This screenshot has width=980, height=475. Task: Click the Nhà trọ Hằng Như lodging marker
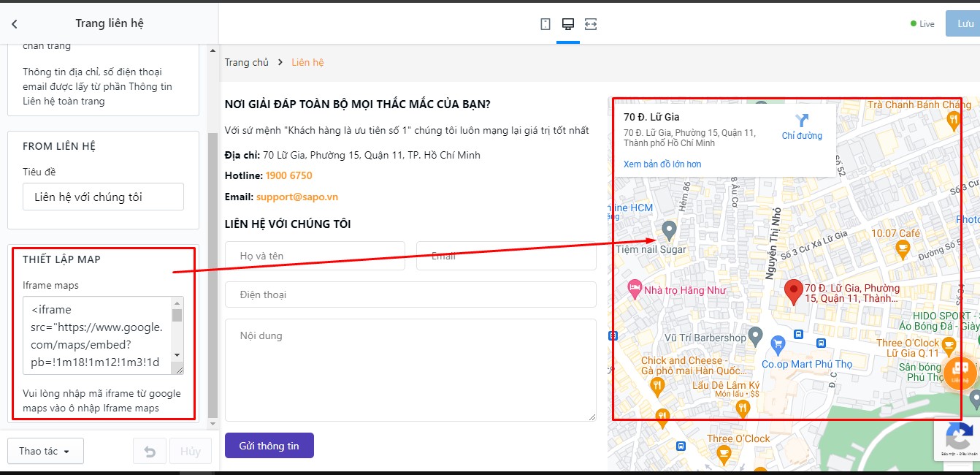pos(635,289)
